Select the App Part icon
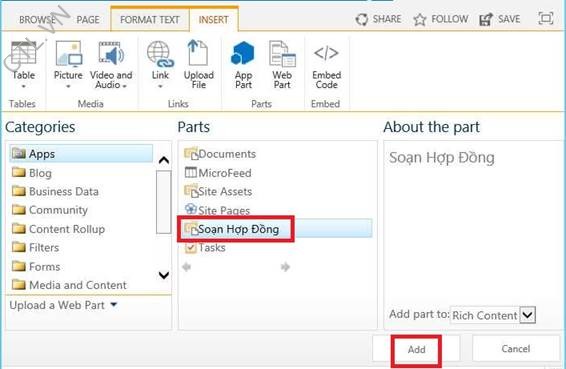The height and width of the screenshot is (369, 566). tap(243, 53)
